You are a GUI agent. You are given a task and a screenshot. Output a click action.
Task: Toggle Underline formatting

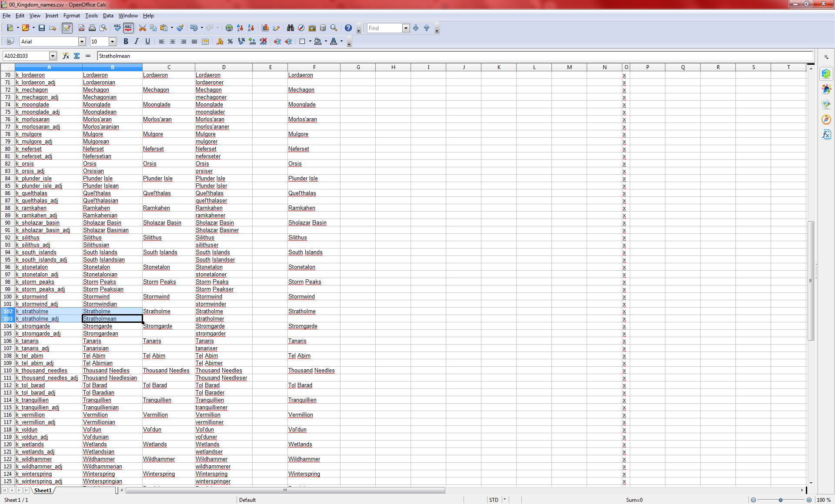pos(147,42)
